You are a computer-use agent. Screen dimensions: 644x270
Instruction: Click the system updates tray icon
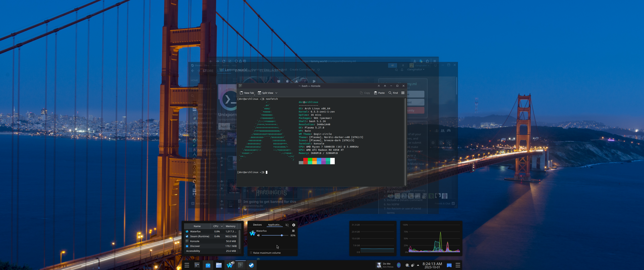[407, 265]
